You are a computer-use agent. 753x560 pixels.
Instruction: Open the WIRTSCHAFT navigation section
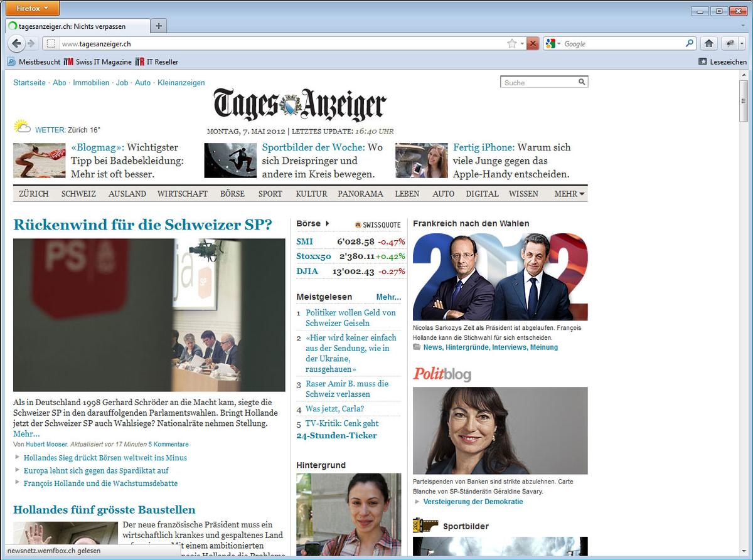pos(183,194)
